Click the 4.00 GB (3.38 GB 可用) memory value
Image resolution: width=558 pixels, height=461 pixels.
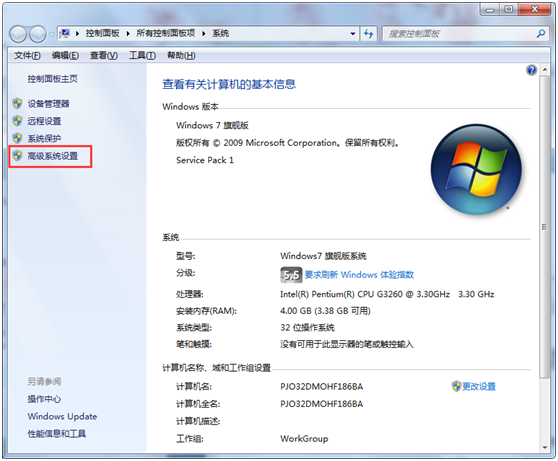325,311
